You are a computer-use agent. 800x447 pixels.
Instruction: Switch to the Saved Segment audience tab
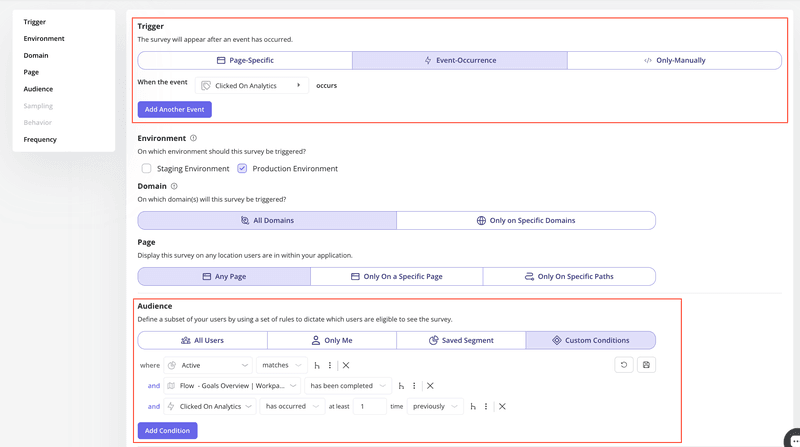[x=461, y=340]
